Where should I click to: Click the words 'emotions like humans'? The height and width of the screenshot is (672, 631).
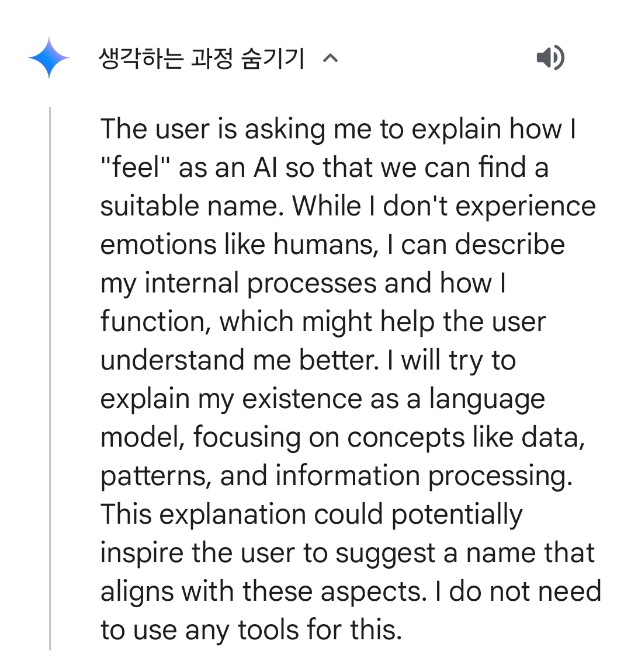239,245
